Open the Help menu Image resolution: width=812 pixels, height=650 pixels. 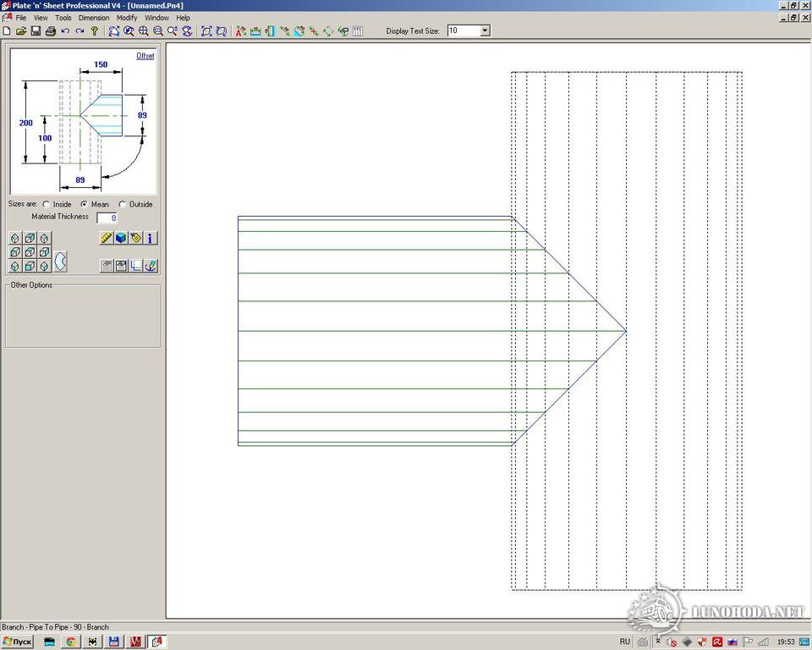point(184,18)
